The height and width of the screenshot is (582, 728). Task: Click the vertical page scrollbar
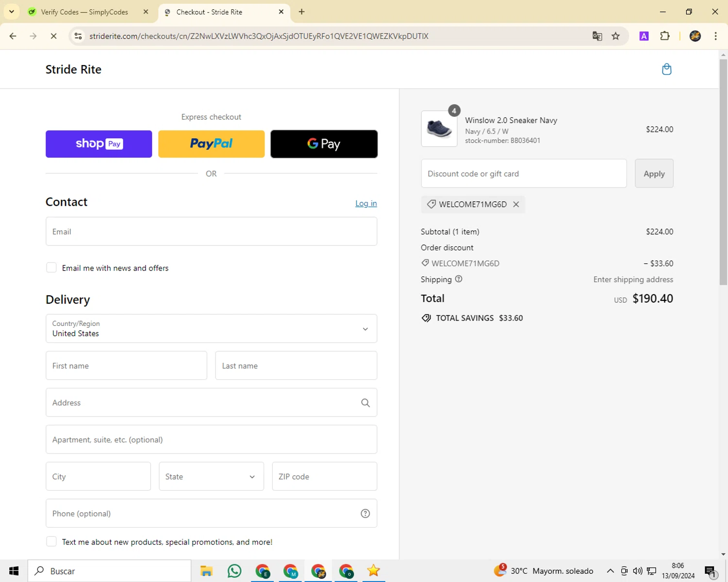click(723, 172)
